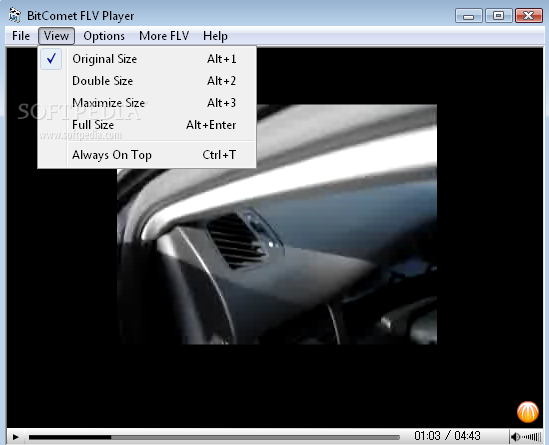Click the play button in the control bar
The width and height of the screenshot is (549, 445).
coord(15,437)
